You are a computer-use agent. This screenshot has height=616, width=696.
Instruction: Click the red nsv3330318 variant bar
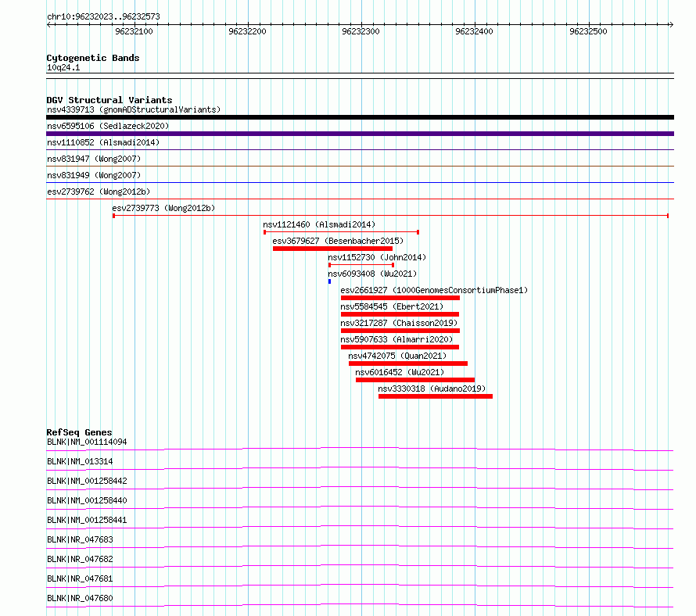(x=436, y=396)
